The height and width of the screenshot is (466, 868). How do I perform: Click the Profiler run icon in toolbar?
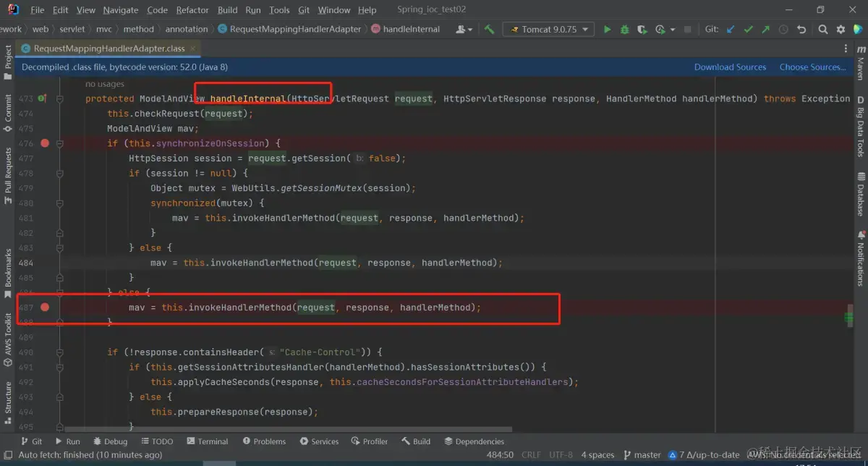point(660,30)
